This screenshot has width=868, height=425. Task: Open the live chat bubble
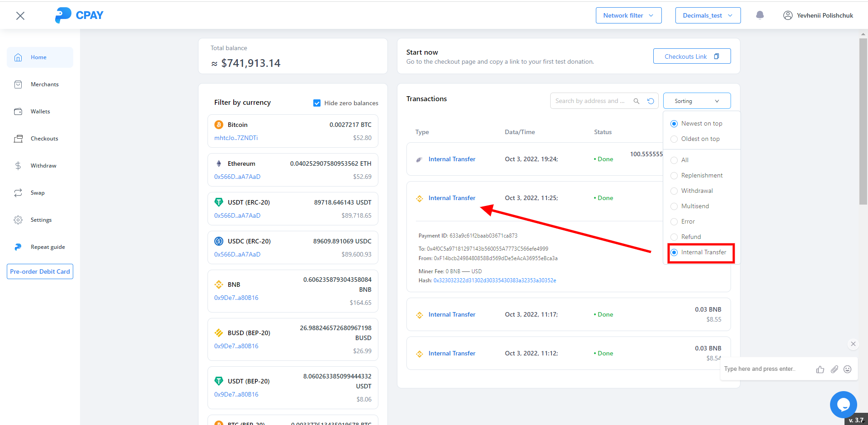pos(843,404)
